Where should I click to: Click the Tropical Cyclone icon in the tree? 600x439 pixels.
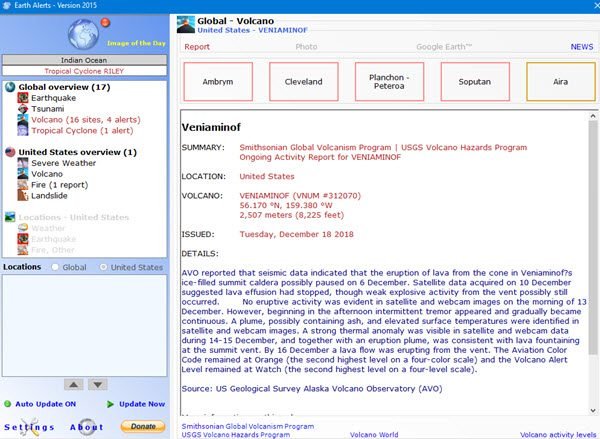(23, 131)
